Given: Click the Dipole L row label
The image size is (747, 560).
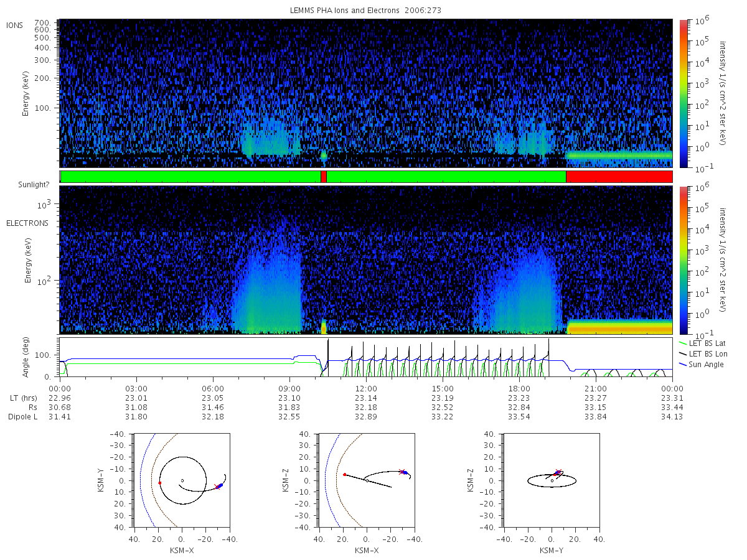Looking at the screenshot, I should [x=22, y=416].
